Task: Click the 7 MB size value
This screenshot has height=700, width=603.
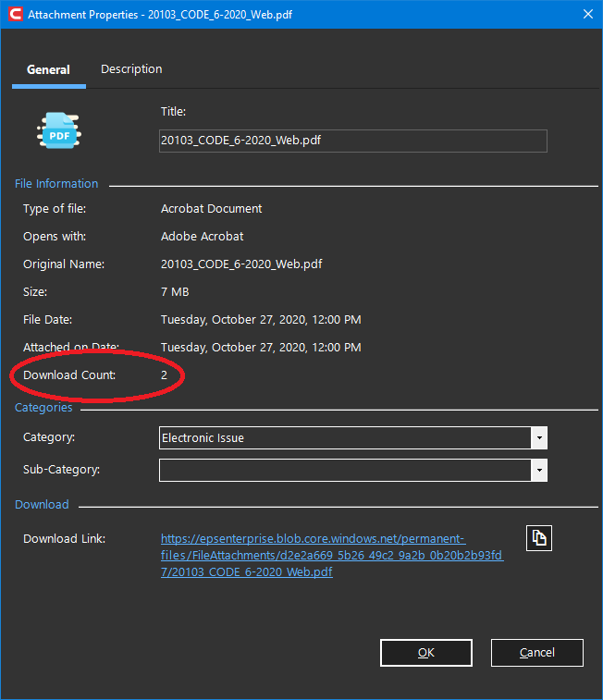Action: tap(175, 292)
